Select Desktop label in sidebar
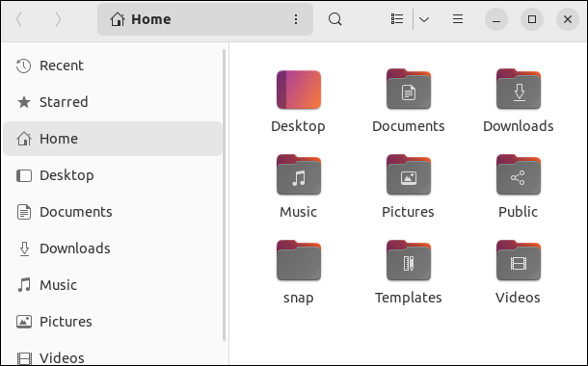The width and height of the screenshot is (588, 366). point(67,175)
